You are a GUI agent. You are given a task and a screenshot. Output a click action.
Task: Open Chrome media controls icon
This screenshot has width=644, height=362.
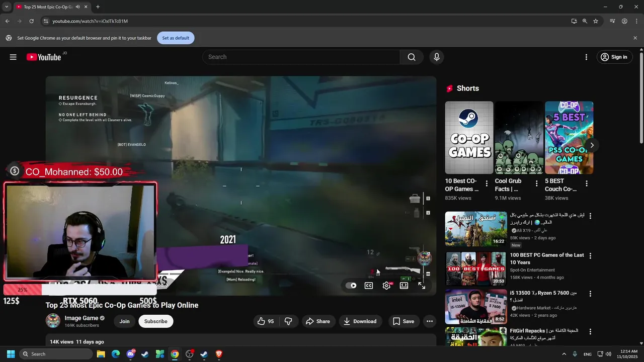tap(612, 21)
